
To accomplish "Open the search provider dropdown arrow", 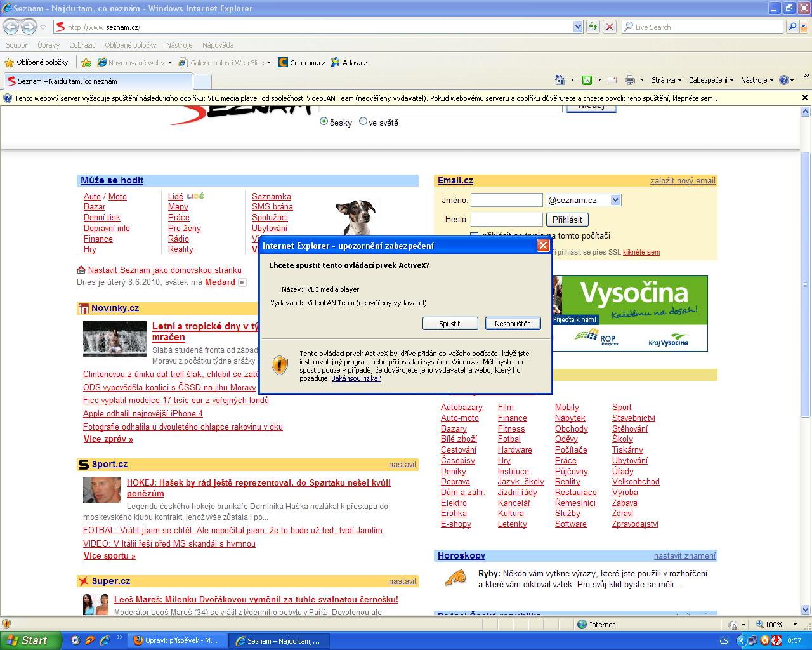I will coord(803,27).
